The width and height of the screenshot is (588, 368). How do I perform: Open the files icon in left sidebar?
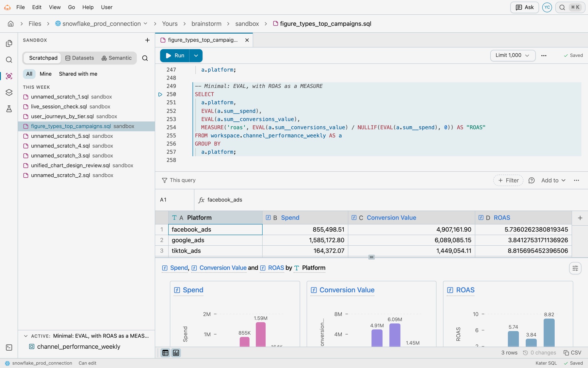9,43
